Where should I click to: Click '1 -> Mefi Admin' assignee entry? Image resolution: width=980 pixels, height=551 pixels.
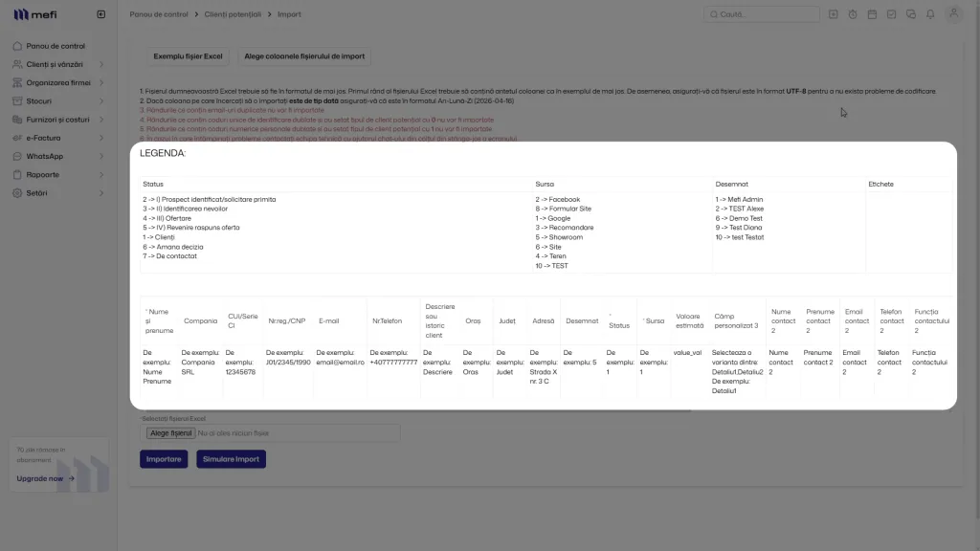tap(739, 199)
